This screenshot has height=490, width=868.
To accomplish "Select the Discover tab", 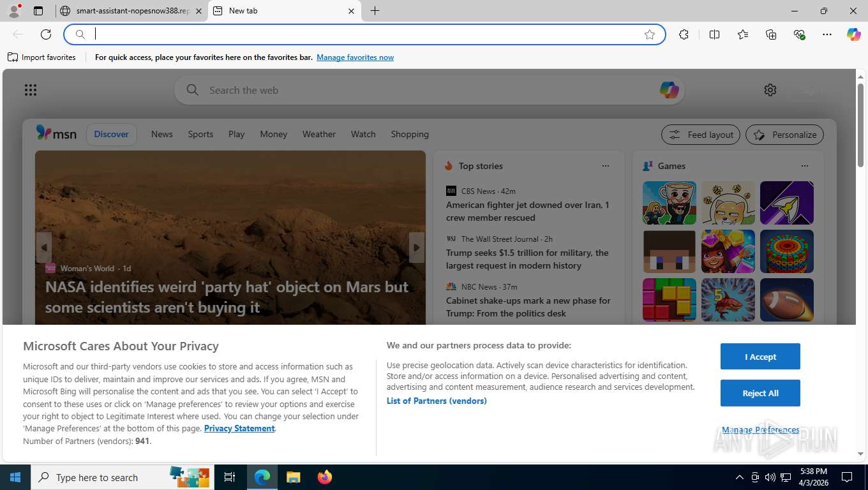I will coord(112,134).
